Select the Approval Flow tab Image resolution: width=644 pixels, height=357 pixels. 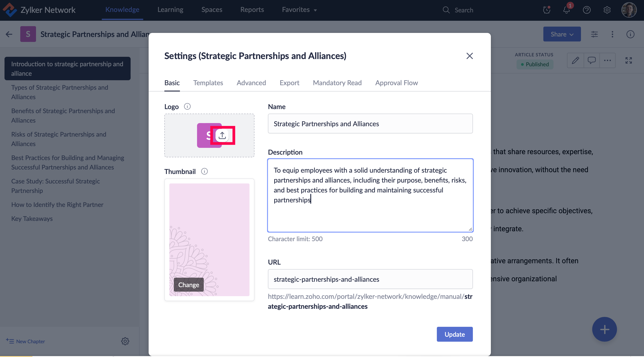[397, 83]
